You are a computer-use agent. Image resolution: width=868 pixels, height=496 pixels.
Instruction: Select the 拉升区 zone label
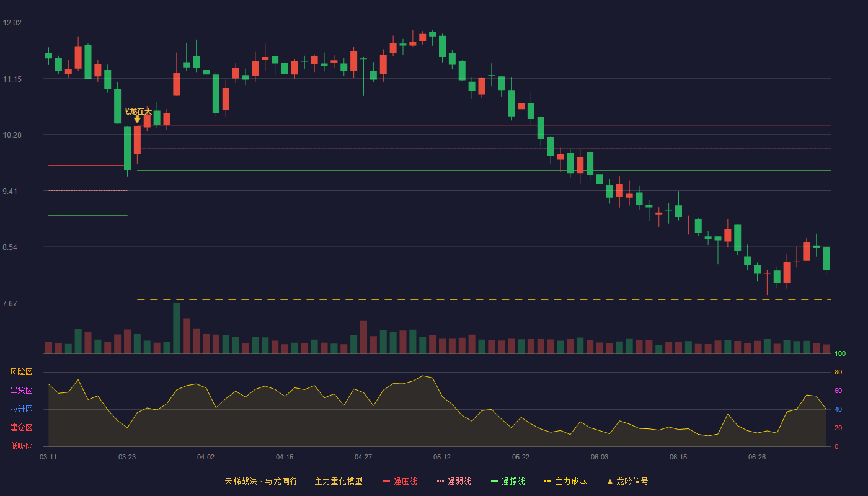(x=21, y=409)
